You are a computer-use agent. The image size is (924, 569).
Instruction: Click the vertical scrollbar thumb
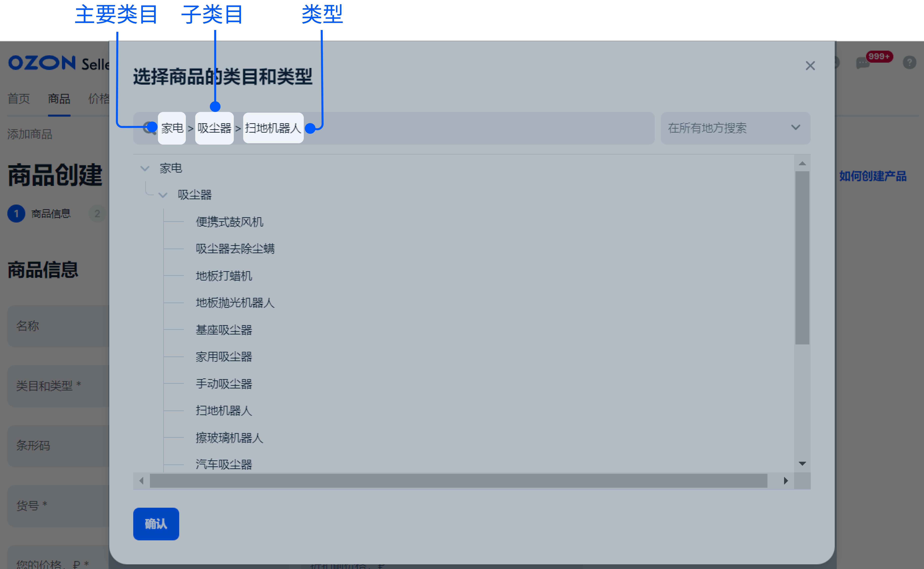802,258
